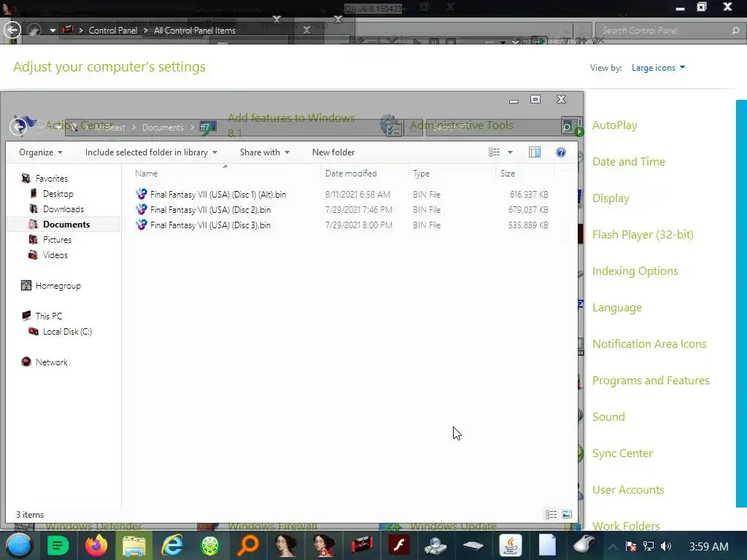This screenshot has width=747, height=560.
Task: Select Final Fantasy VII Disc 3.bin file
Action: point(210,225)
